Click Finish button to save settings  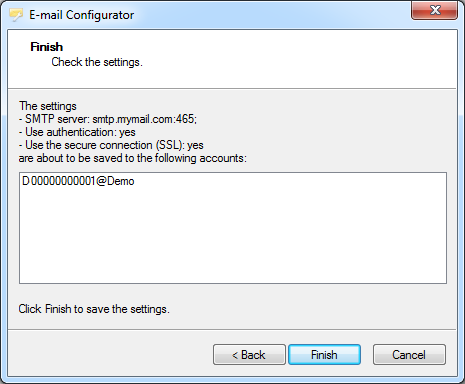324,355
